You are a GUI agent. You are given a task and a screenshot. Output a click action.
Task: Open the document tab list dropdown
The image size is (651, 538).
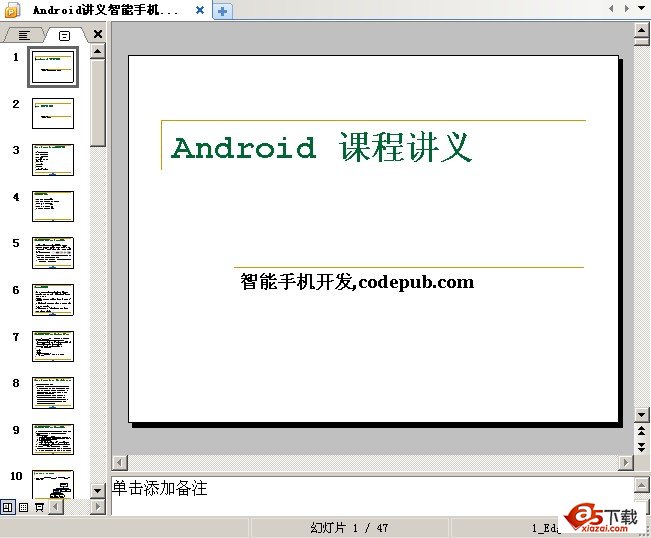pos(642,8)
